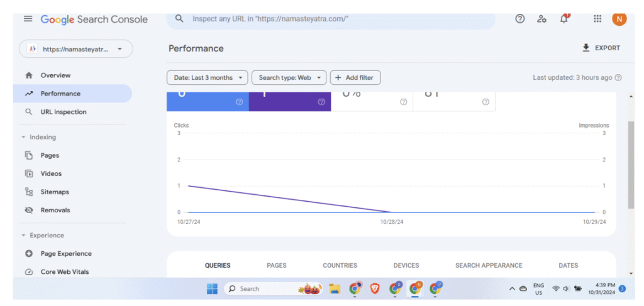Click the Sitemaps sidebar icon
The image size is (644, 306).
point(29,192)
